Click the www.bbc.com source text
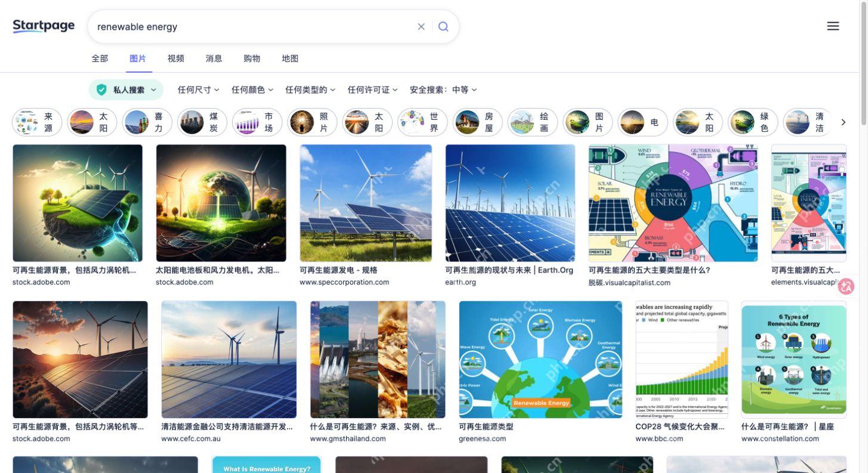This screenshot has height=473, width=868. [x=659, y=438]
